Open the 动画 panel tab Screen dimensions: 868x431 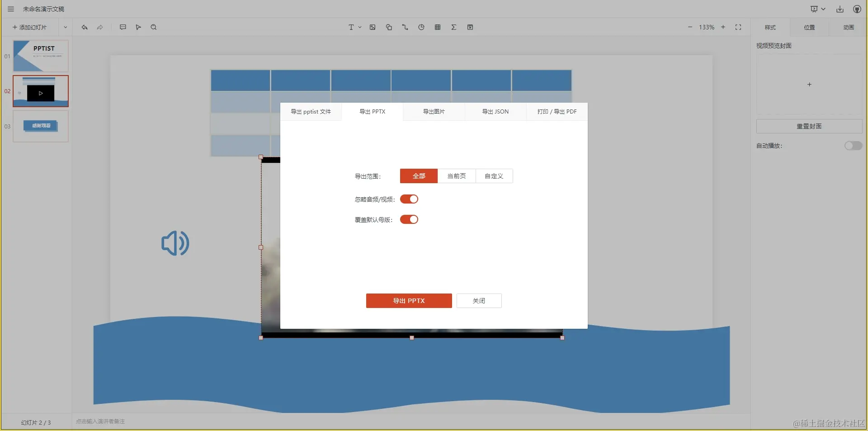(x=848, y=27)
